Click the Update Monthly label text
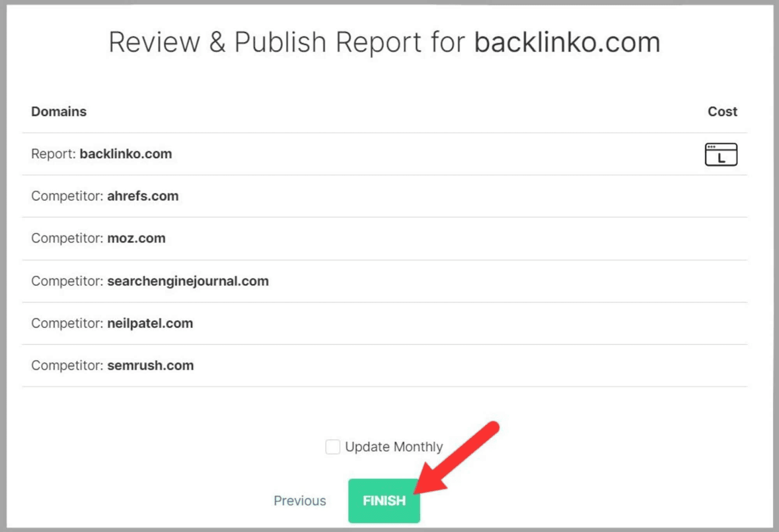Screen dimensions: 779x532 pos(394,447)
